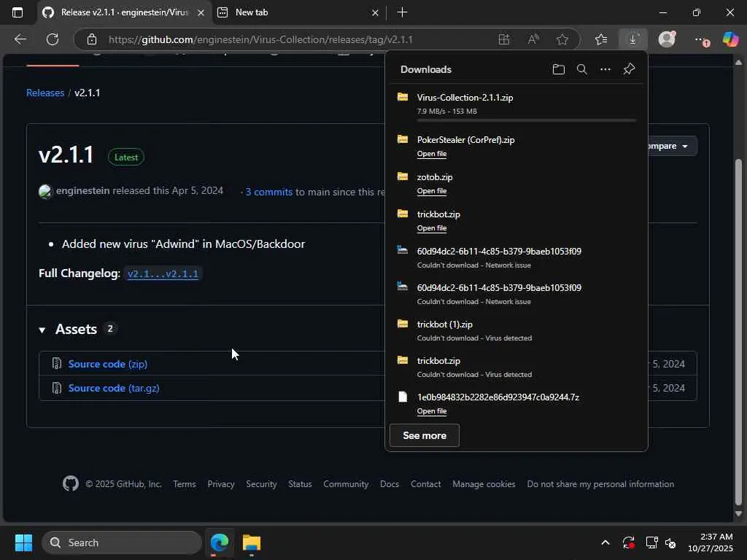Viewport: 747px width, 560px height.
Task: Open the Privacy footer link
Action: tap(221, 484)
